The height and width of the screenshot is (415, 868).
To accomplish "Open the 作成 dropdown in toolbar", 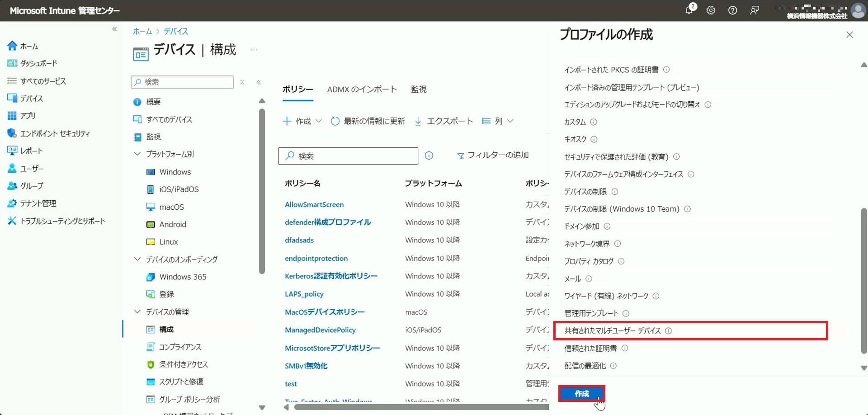I will coord(302,121).
